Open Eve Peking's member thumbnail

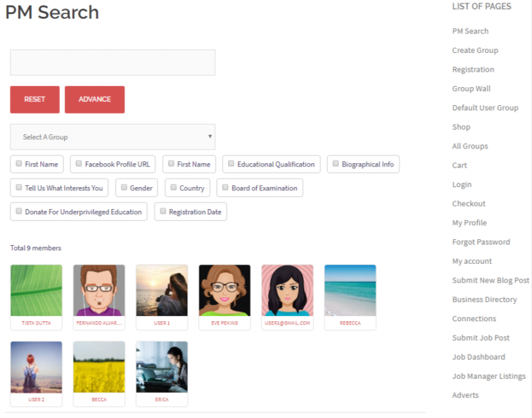click(x=224, y=291)
